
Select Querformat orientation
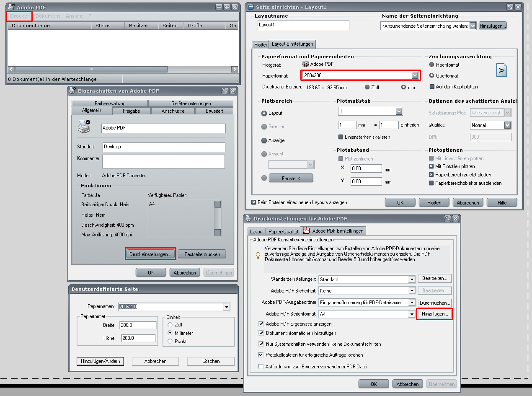[432, 76]
